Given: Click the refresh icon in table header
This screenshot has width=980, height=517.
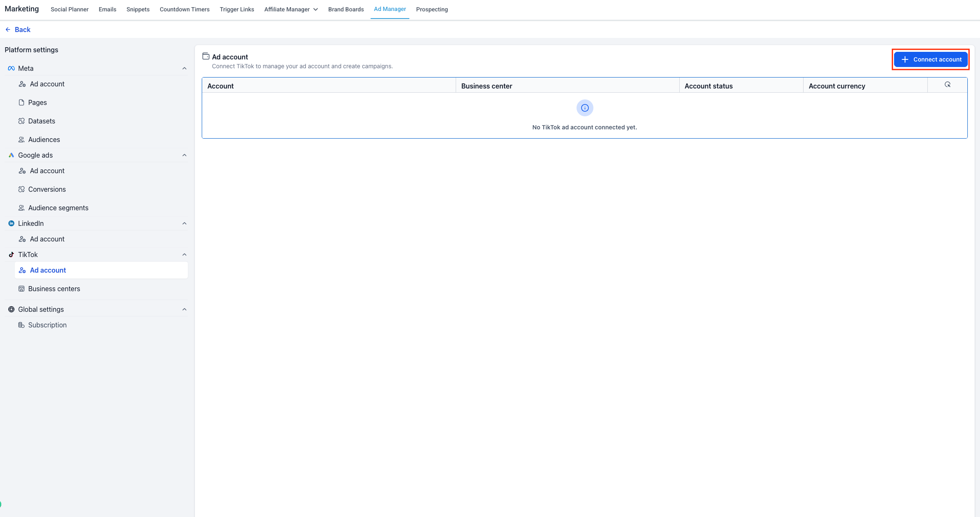Looking at the screenshot, I should pos(947,85).
